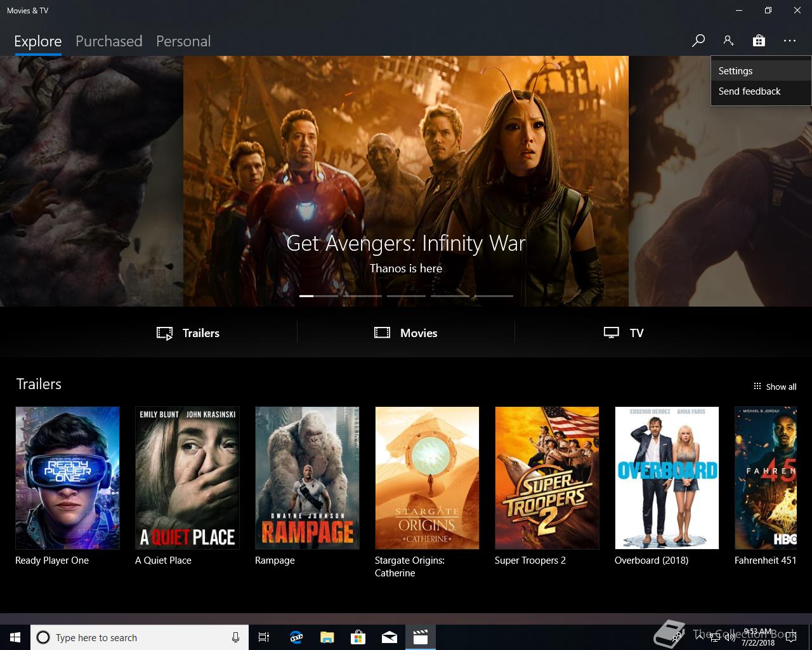Open Windows Start menu
The height and width of the screenshot is (650, 812).
tap(15, 637)
